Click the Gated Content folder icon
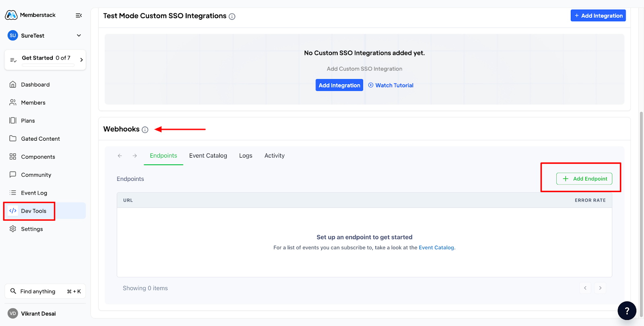 (x=13, y=138)
